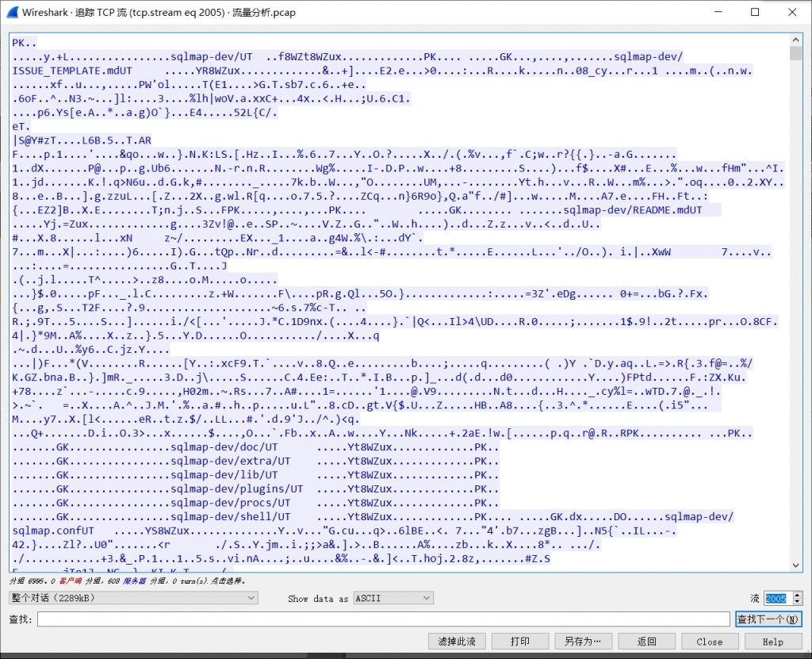Click the 'sqlmap-dev/extra/UT' text

[231, 461]
